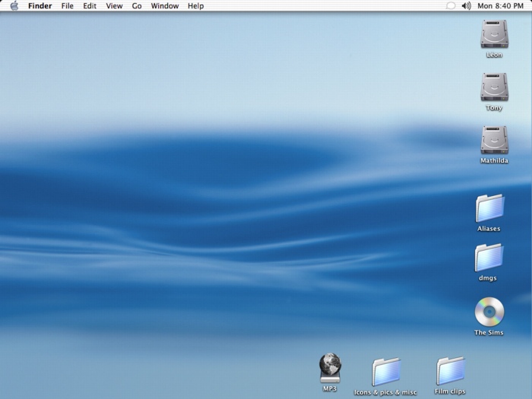Open the dmgs folder
The image size is (532, 399).
[x=488, y=258]
